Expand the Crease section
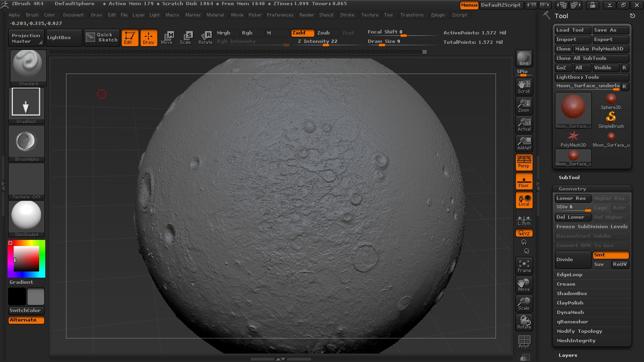The height and width of the screenshot is (362, 644). click(x=566, y=284)
